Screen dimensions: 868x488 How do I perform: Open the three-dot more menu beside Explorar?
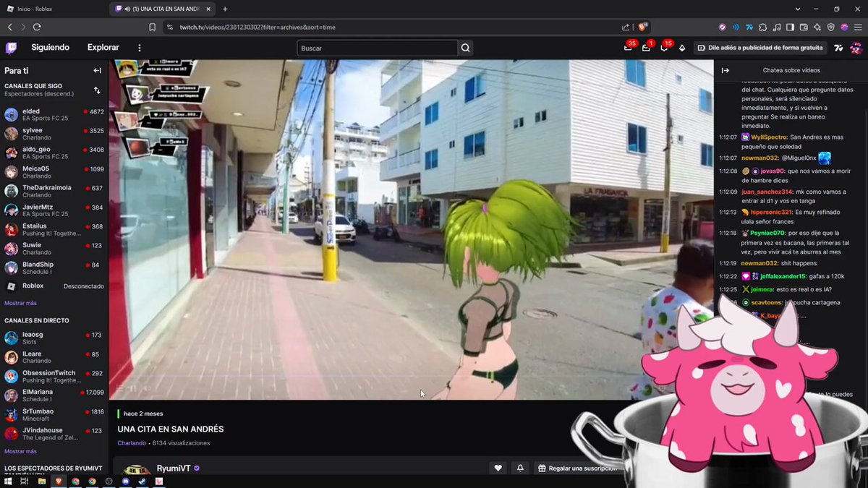(x=140, y=48)
